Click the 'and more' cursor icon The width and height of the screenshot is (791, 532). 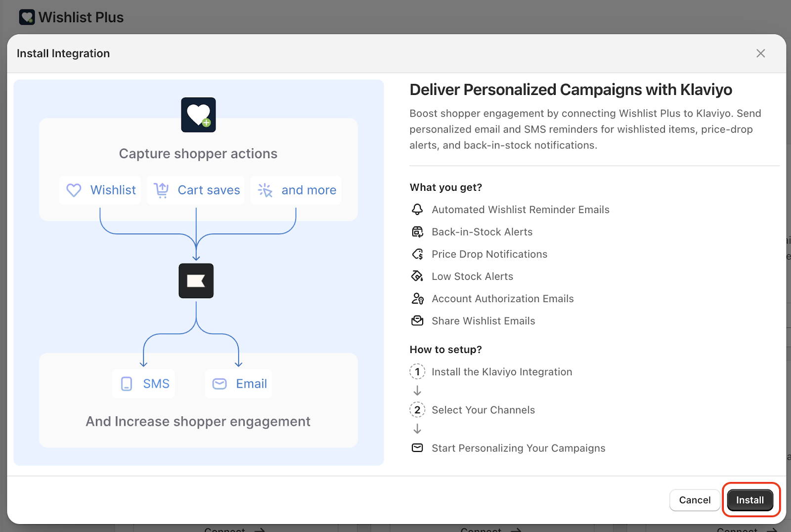pos(265,190)
